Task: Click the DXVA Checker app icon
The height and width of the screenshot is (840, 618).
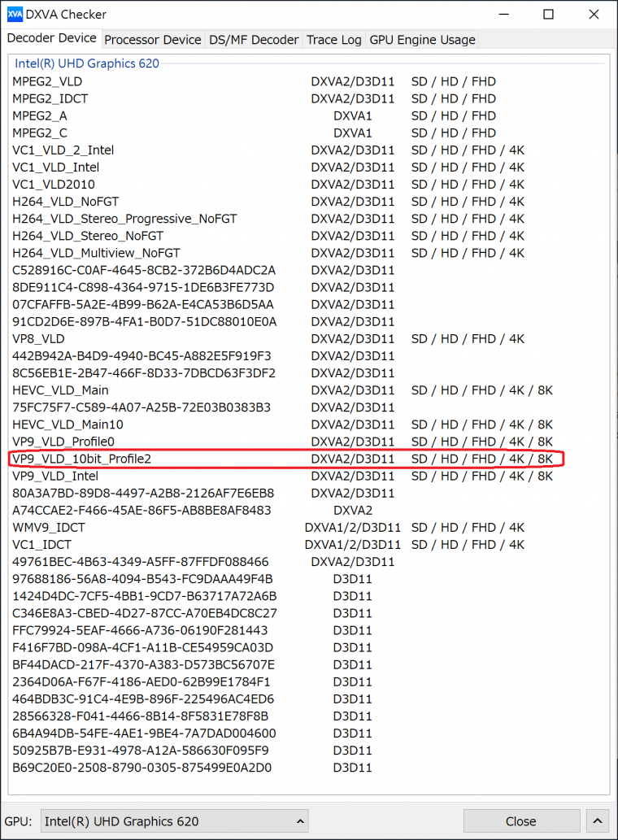Action: coord(15,14)
